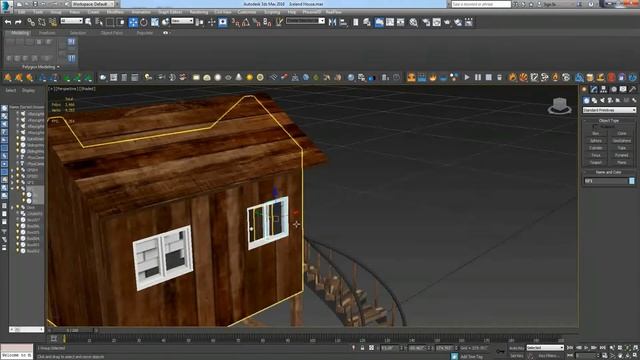Toggle the Percent Snap icon
Image resolution: width=640 pixels, height=360 pixels.
256,22
